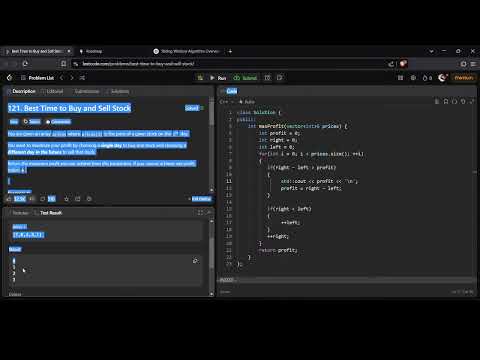The height and width of the screenshot is (360, 480).
Task: Open the browser tab list chevron
Action: [x=432, y=51]
